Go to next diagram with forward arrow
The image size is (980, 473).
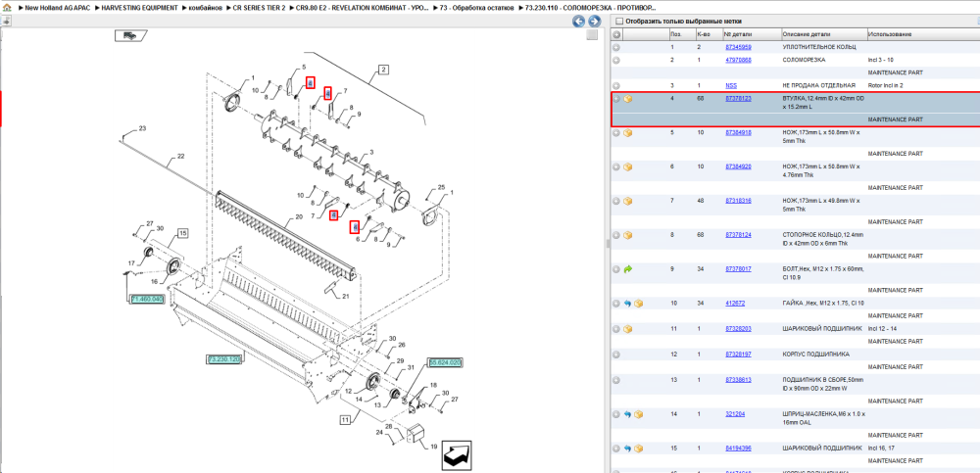[594, 22]
